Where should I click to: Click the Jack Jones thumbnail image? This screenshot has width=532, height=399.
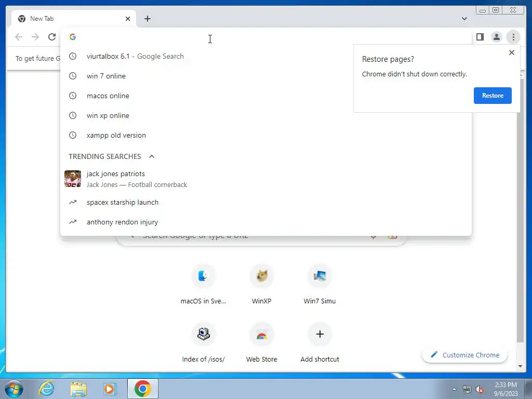click(x=73, y=179)
